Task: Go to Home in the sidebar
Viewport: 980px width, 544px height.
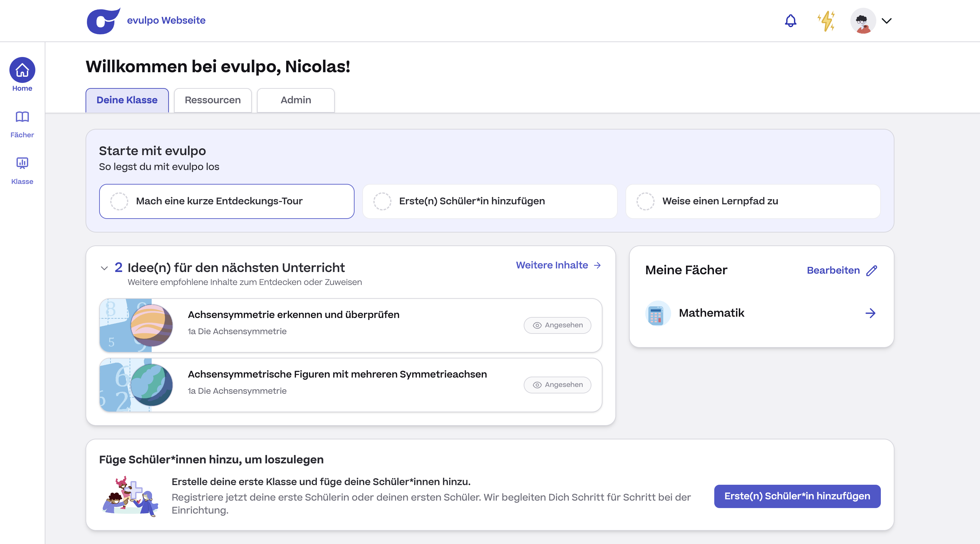Action: point(22,74)
